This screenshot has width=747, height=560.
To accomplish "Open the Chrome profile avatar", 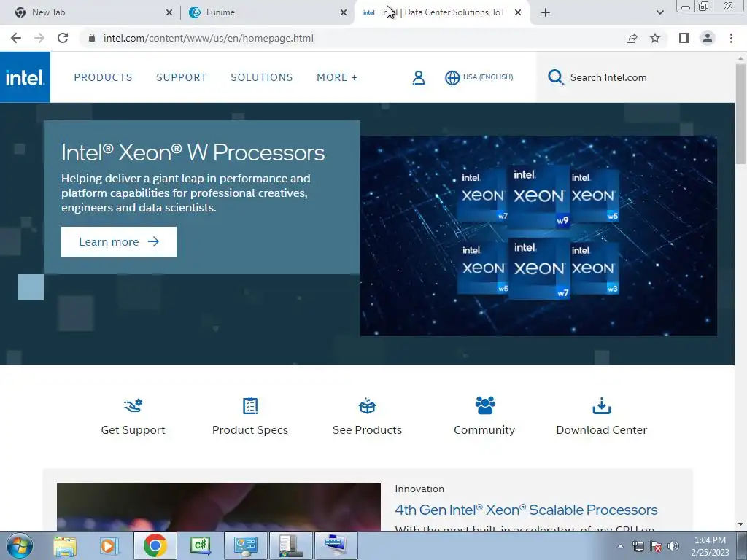I will coord(708,38).
